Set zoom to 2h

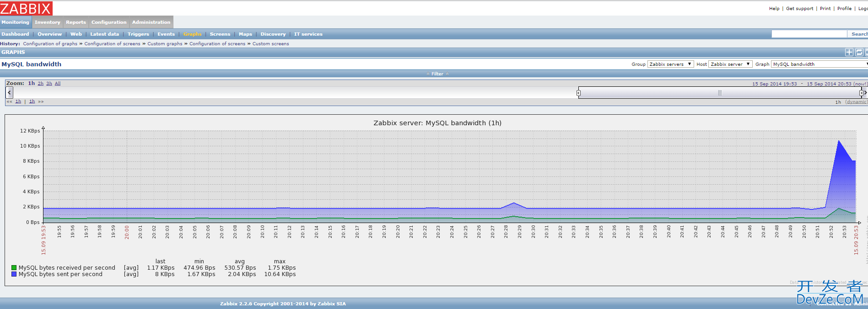[x=41, y=83]
